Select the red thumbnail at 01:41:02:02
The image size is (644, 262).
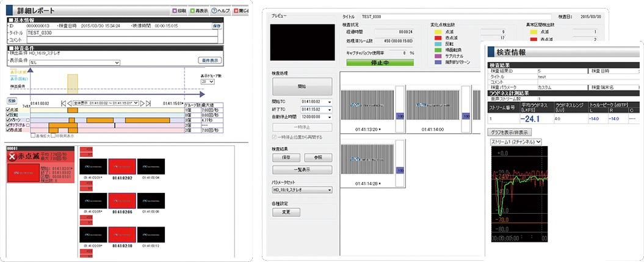(x=120, y=166)
